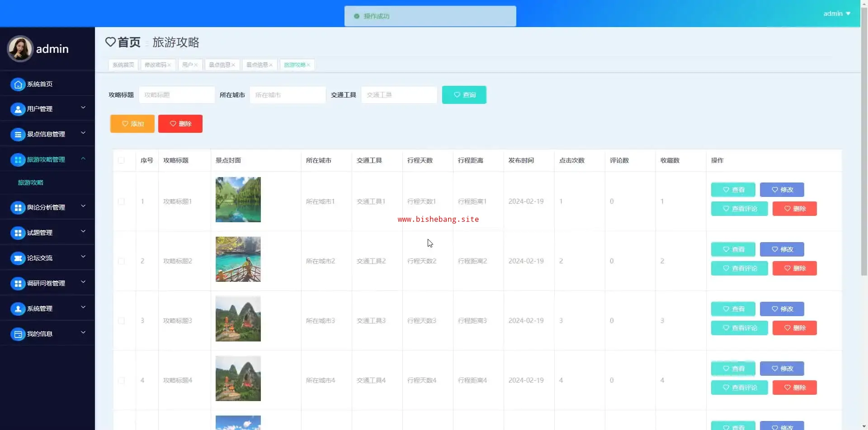Switch to the 修改密码 tab
Image resolution: width=868 pixels, height=430 pixels.
pyautogui.click(x=155, y=65)
